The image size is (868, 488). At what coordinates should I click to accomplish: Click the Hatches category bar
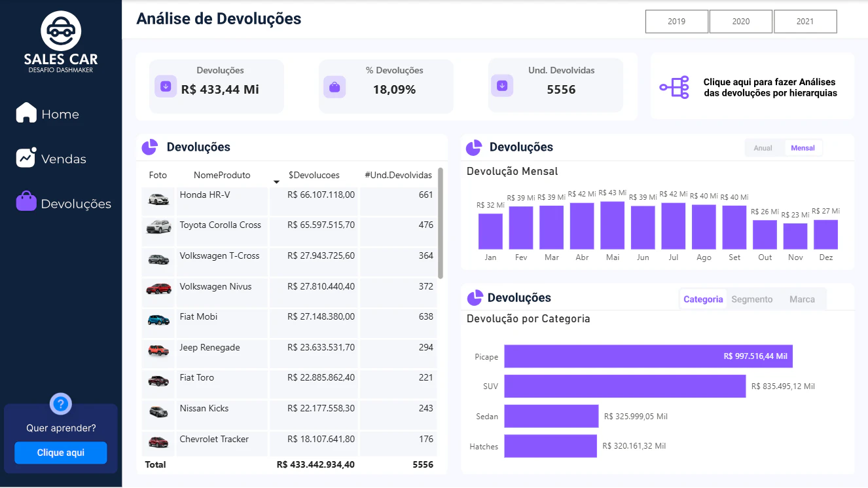click(x=551, y=446)
